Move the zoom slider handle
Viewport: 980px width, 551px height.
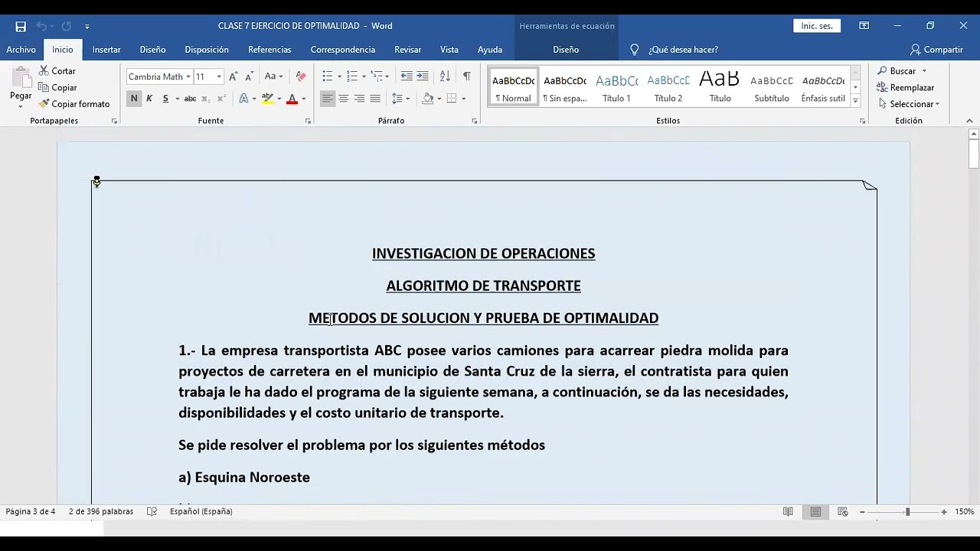point(907,512)
